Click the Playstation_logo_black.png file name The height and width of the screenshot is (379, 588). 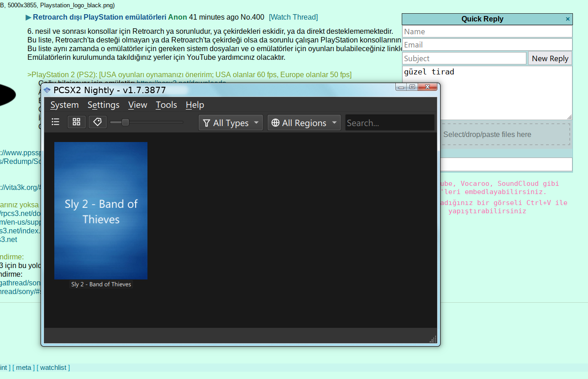coord(76,5)
